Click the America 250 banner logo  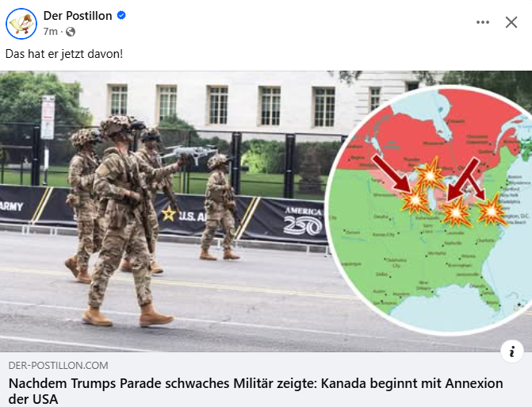click(x=303, y=221)
